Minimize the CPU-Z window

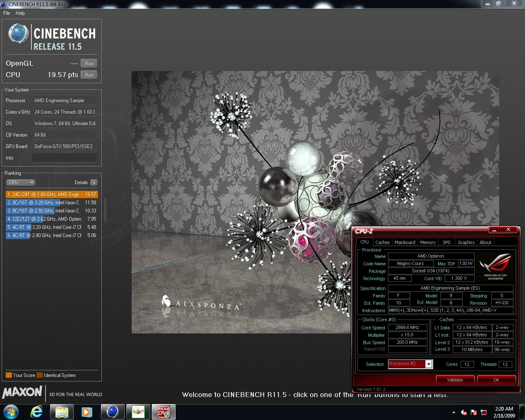pos(494,230)
